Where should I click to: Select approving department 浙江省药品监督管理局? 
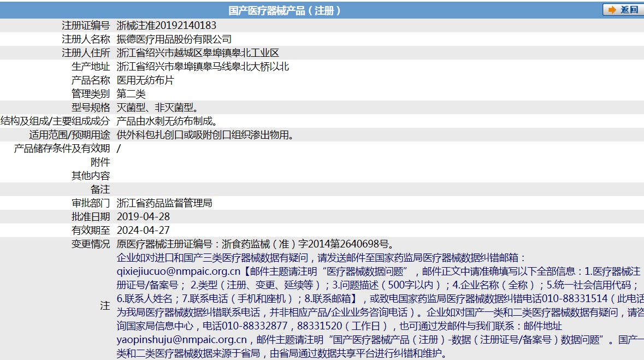pyautogui.click(x=164, y=203)
